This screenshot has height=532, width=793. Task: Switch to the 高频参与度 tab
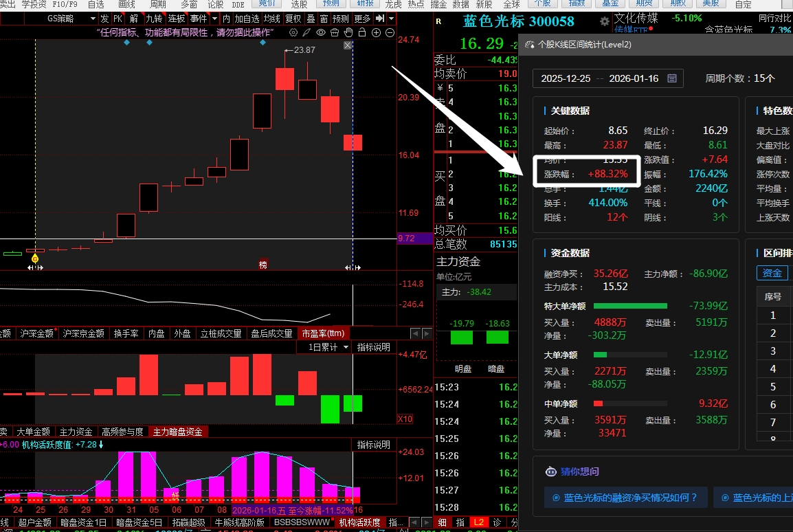click(122, 432)
